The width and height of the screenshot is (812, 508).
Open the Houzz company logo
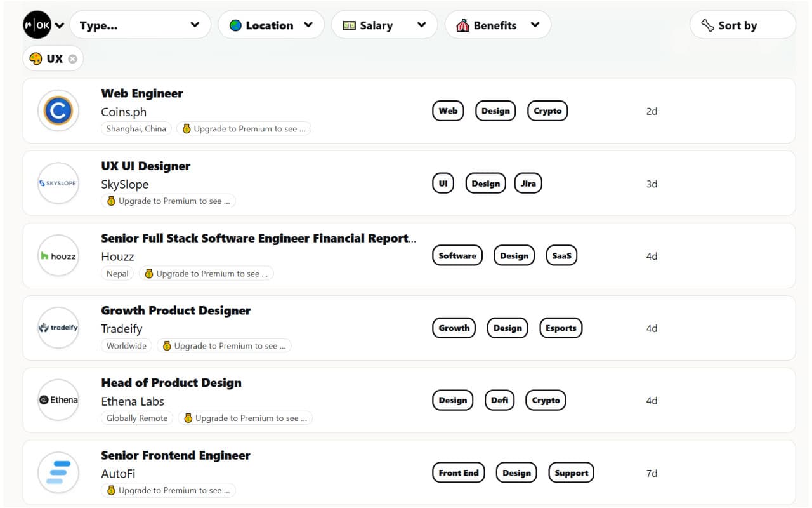click(x=58, y=256)
